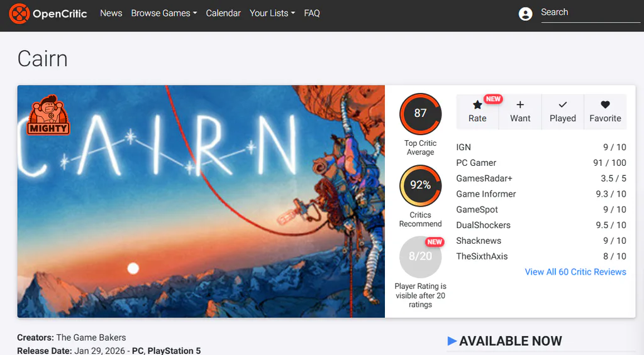
Task: Click the 9.5 / 10 DualShockers score
Action: [611, 225]
